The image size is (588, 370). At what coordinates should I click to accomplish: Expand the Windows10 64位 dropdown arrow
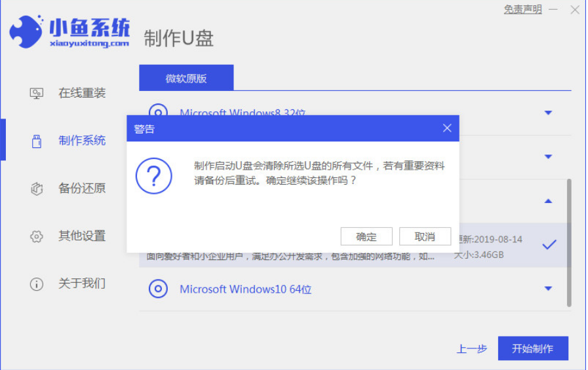(x=548, y=288)
